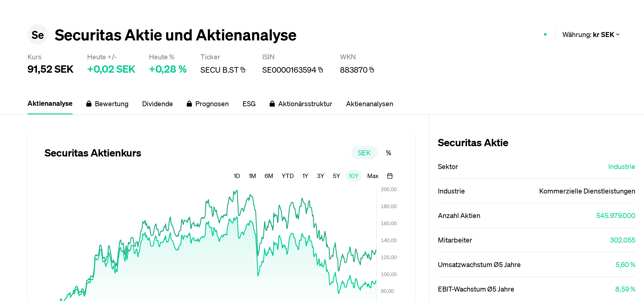Select the 1M chart range
This screenshot has width=644, height=301.
click(252, 176)
